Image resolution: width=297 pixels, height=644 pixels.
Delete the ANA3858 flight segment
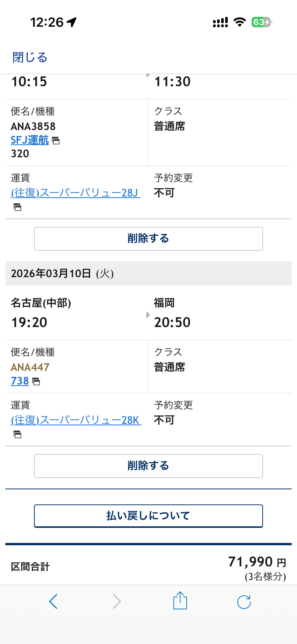[x=148, y=239]
